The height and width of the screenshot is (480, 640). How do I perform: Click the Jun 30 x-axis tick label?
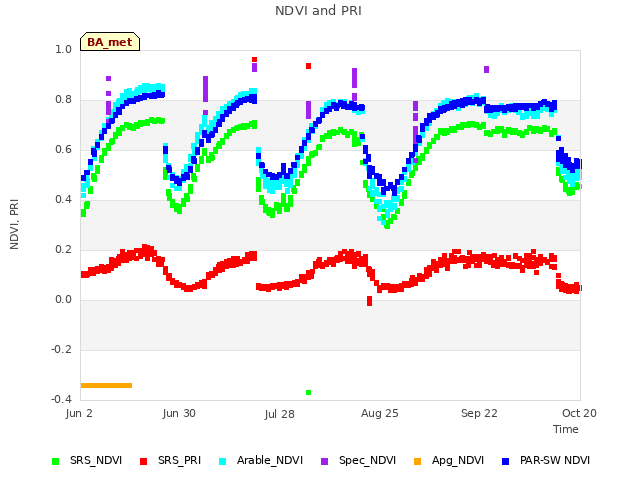[179, 413]
